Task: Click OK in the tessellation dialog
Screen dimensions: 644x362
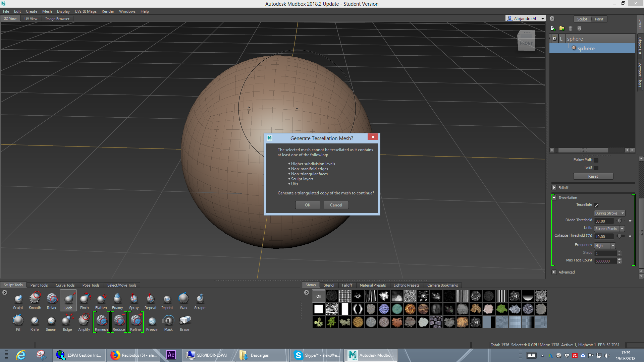Action: pos(307,205)
